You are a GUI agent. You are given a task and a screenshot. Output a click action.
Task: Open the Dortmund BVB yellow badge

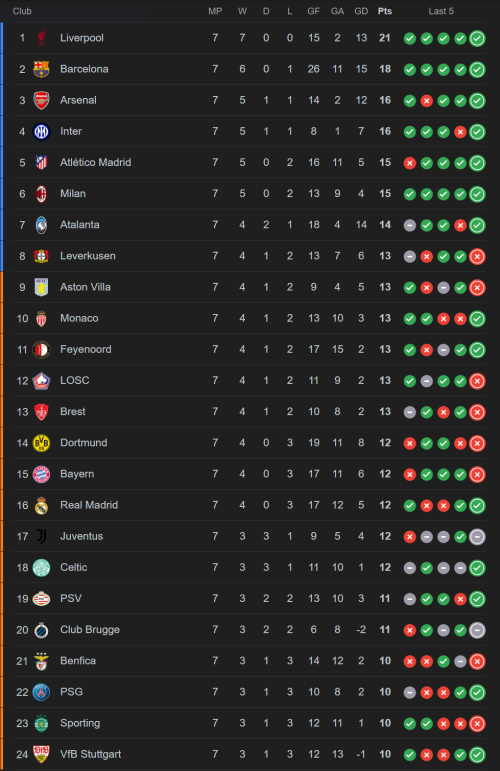click(41, 443)
